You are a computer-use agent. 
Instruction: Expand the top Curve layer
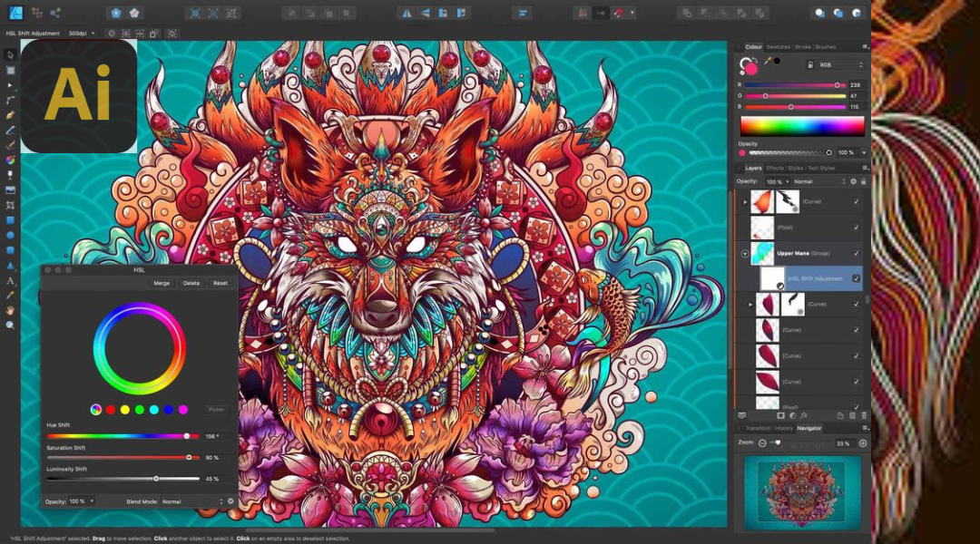[745, 202]
